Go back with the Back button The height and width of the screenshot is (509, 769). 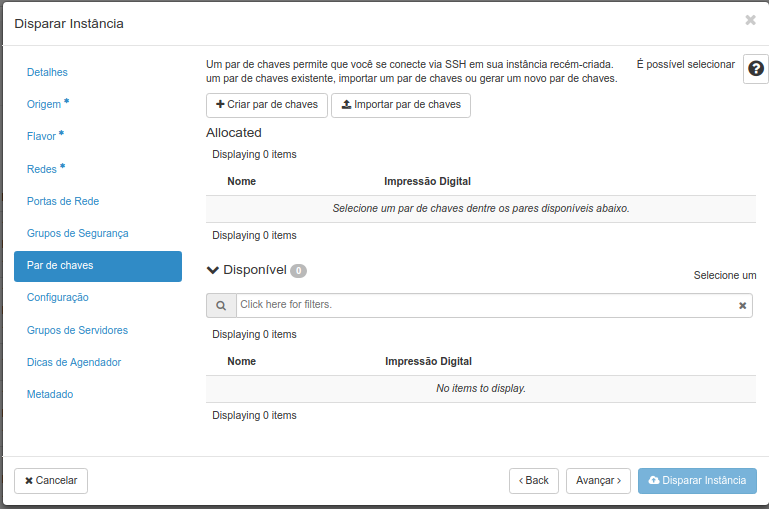click(x=534, y=481)
